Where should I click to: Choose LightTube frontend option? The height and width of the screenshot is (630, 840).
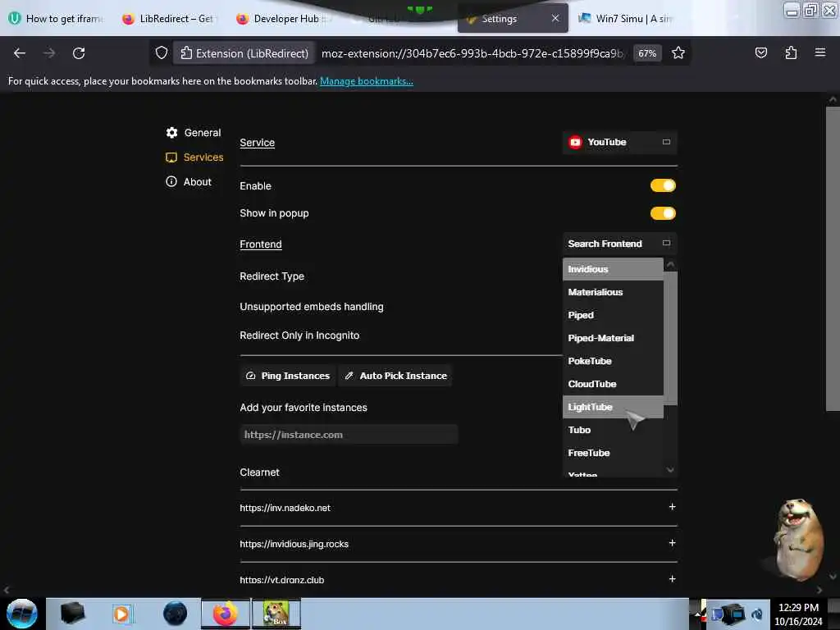click(613, 407)
